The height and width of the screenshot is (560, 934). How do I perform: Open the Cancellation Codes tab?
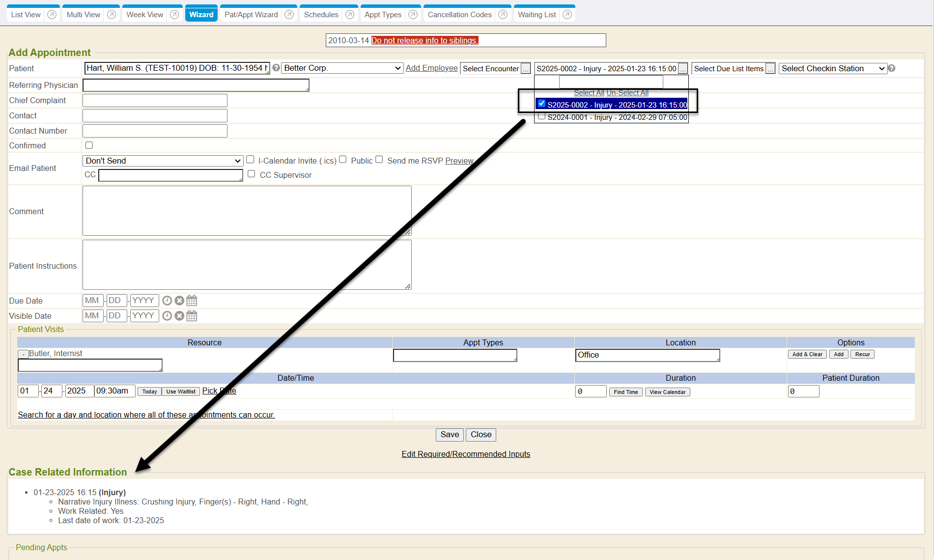click(459, 15)
